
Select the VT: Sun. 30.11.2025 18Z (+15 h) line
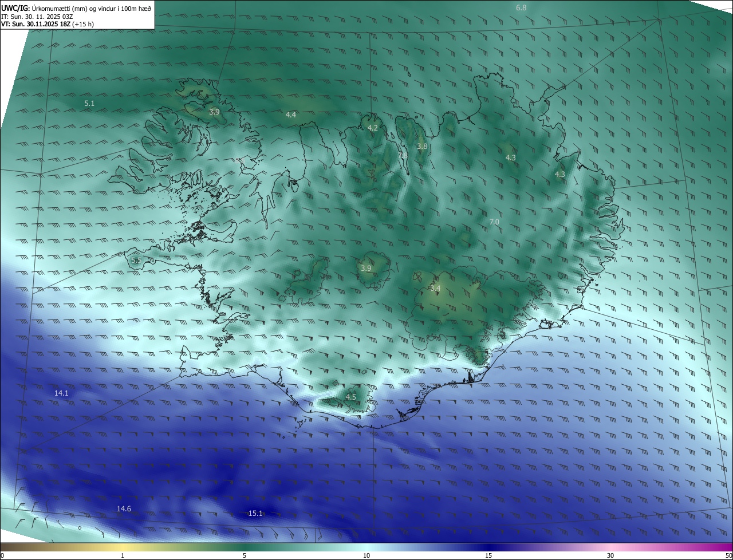tap(48, 24)
